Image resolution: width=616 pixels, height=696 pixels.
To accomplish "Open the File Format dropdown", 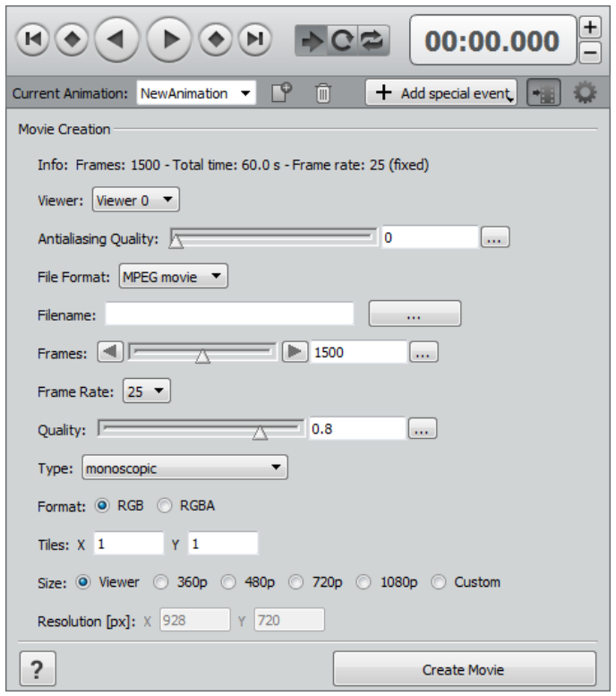I will tap(174, 277).
